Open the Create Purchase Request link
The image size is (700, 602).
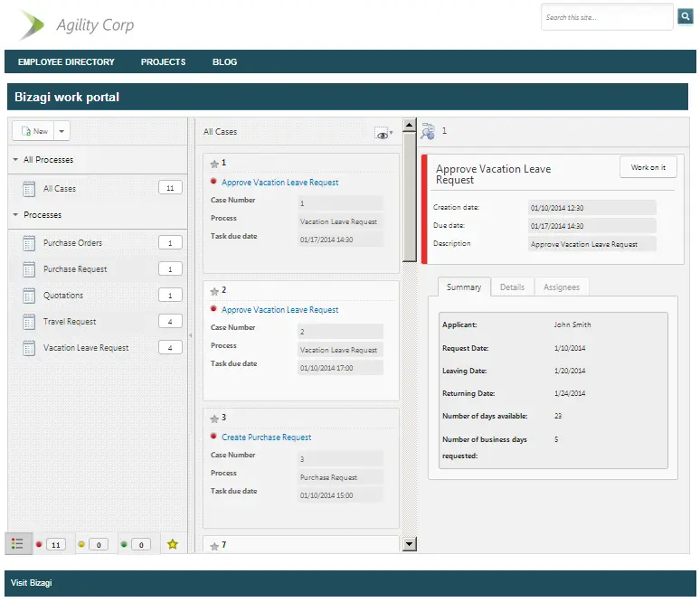click(267, 437)
